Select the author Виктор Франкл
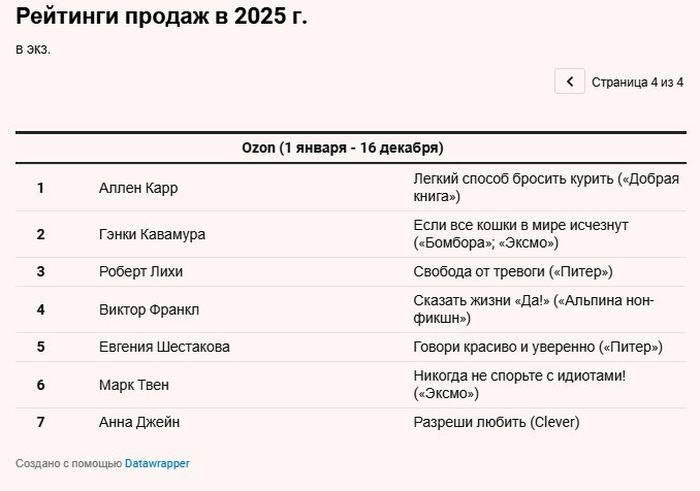 149,309
